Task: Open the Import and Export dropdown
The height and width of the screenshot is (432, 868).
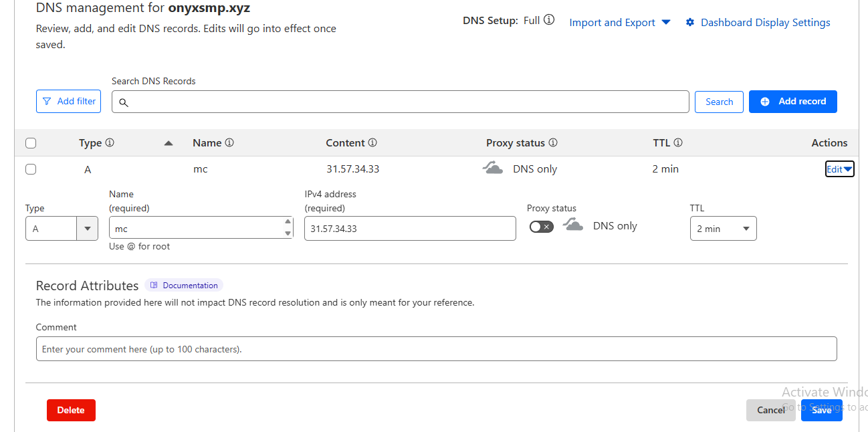Action: (x=620, y=23)
